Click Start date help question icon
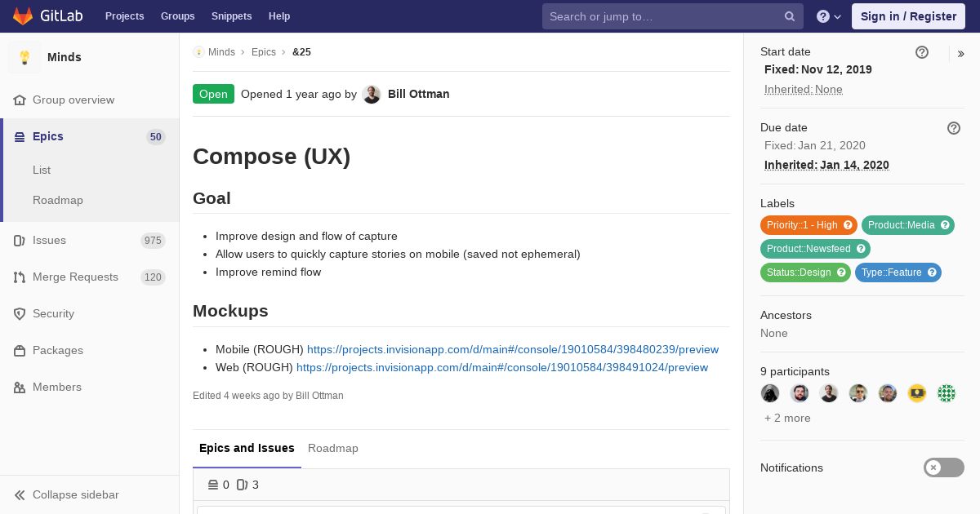 tap(922, 52)
